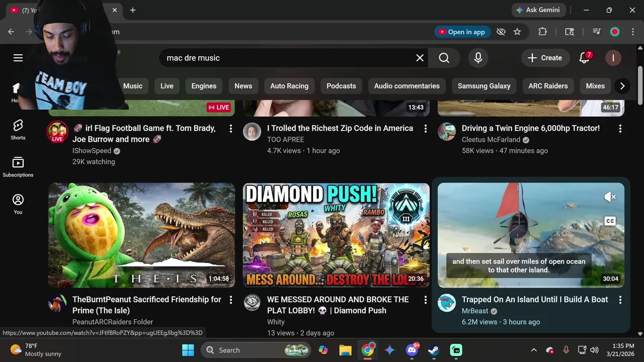The width and height of the screenshot is (644, 362).
Task: Open 'Driving a Twin Engine 6,000hp Tractor!' title
Action: (x=531, y=128)
